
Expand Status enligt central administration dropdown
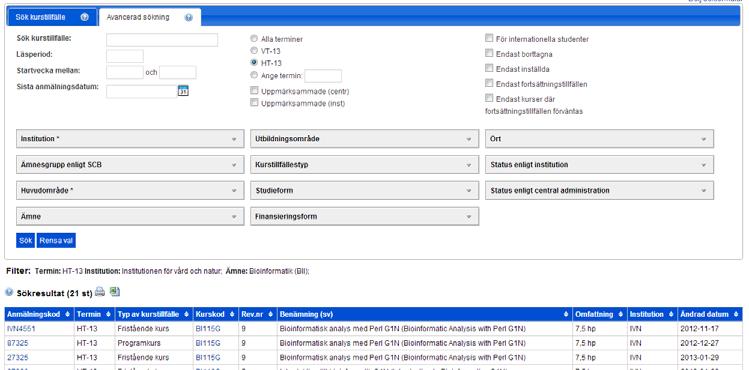tap(599, 190)
